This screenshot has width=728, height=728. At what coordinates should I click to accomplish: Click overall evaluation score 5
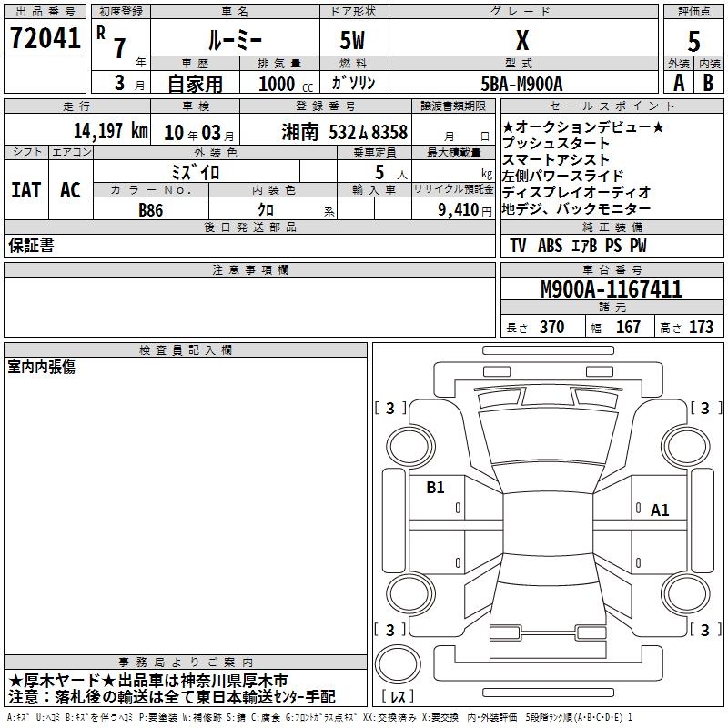point(693,42)
